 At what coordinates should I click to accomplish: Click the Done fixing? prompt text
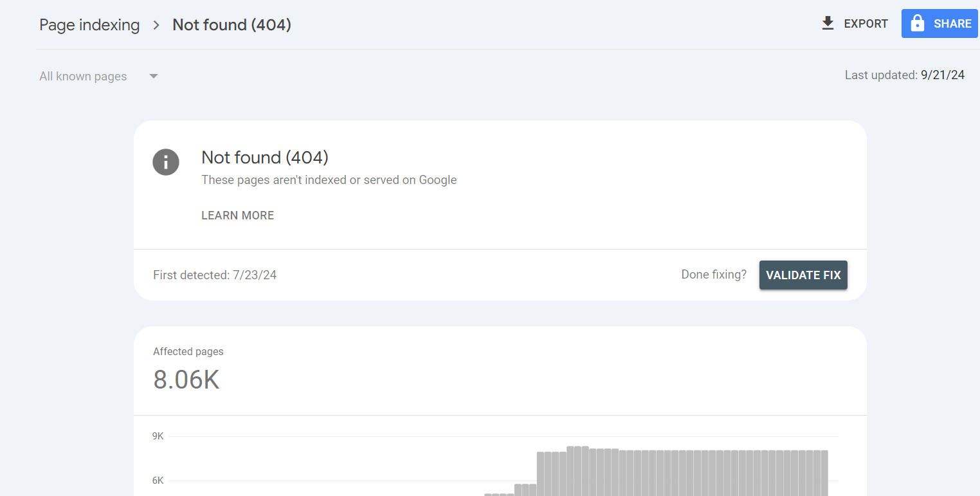714,275
